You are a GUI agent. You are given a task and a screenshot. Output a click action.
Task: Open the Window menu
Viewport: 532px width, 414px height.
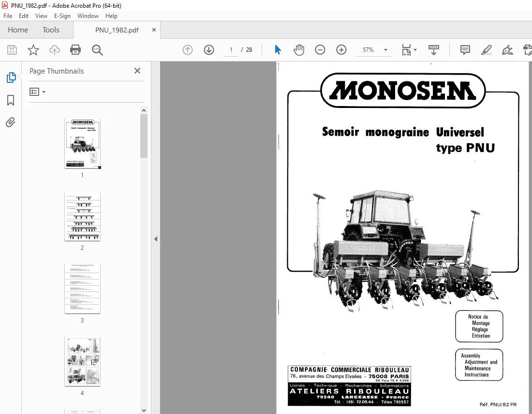coord(88,16)
